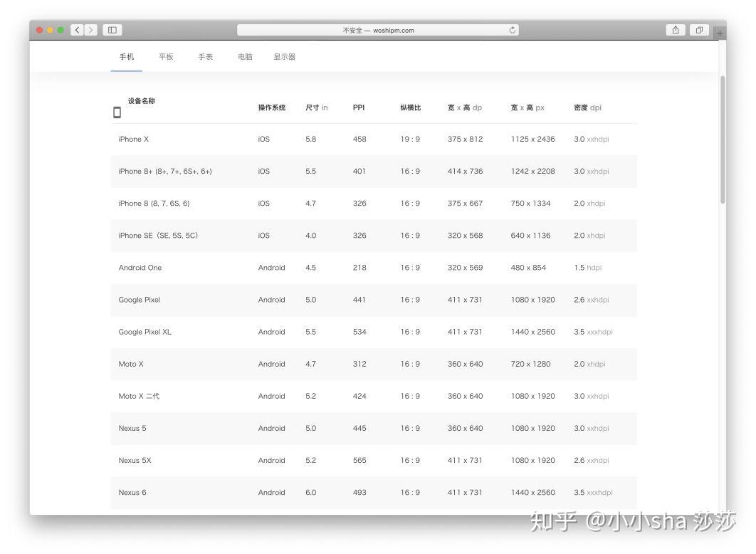
Task: Click the PPI value 424
Action: 359,396
